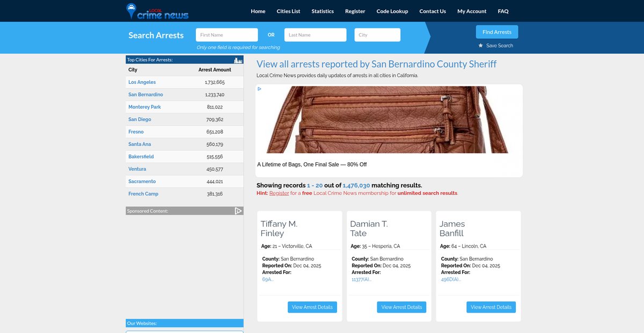Click the Local Crime News logo
The image size is (644, 333).
pyautogui.click(x=157, y=11)
